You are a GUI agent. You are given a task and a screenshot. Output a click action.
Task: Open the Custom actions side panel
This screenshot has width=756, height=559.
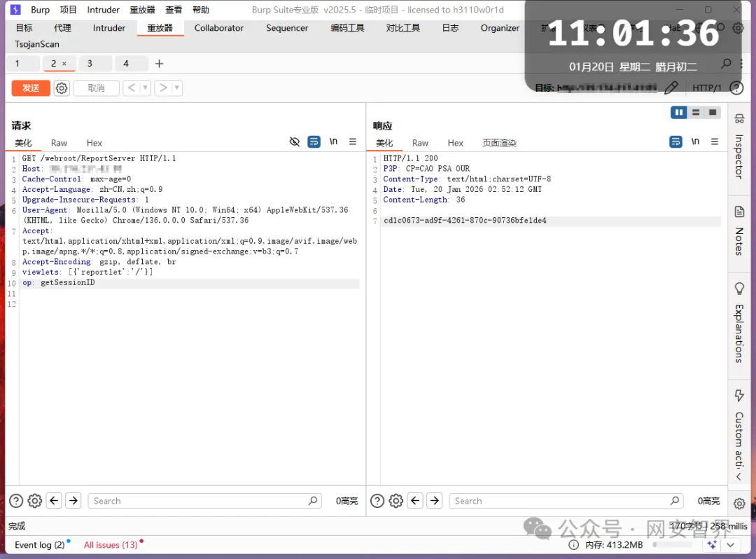click(x=739, y=428)
